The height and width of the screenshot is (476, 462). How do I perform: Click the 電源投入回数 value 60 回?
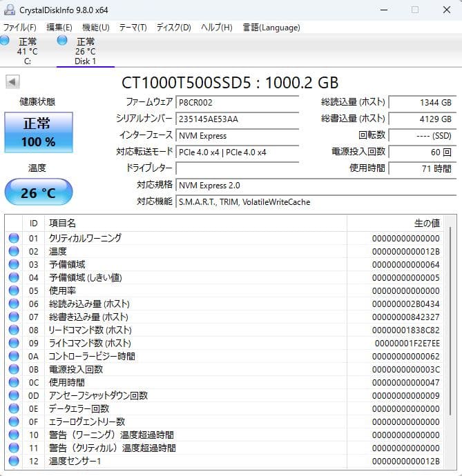pyautogui.click(x=423, y=152)
